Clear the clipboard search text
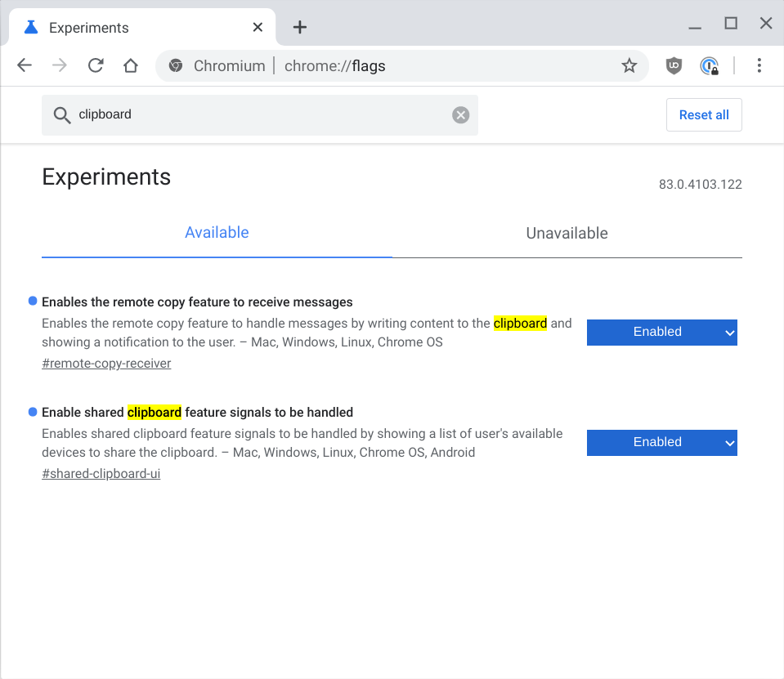Screen dimensions: 784x679 click(x=460, y=115)
